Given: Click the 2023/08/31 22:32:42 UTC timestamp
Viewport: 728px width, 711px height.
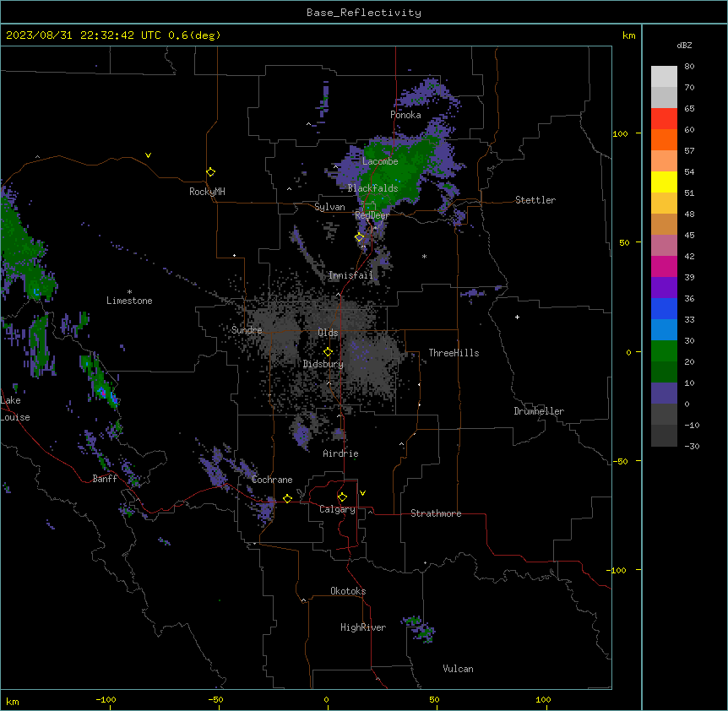Looking at the screenshot, I should click(x=83, y=35).
